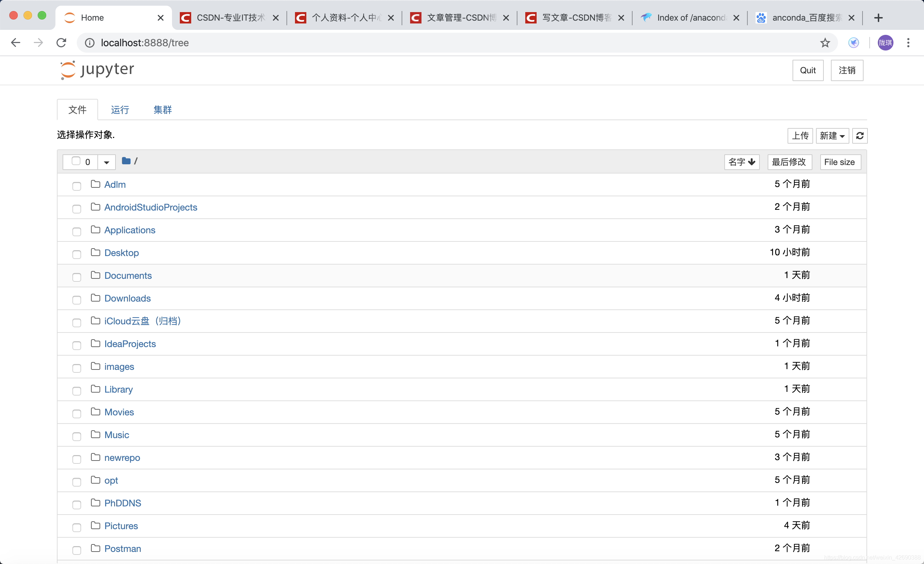This screenshot has width=924, height=564.
Task: Click the browser reload page icon
Action: click(61, 43)
